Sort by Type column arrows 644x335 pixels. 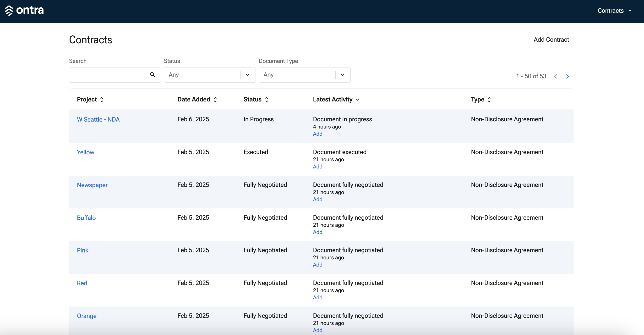click(489, 100)
